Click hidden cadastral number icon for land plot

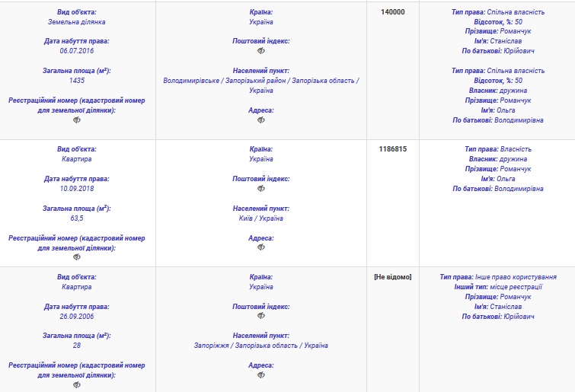[77, 120]
